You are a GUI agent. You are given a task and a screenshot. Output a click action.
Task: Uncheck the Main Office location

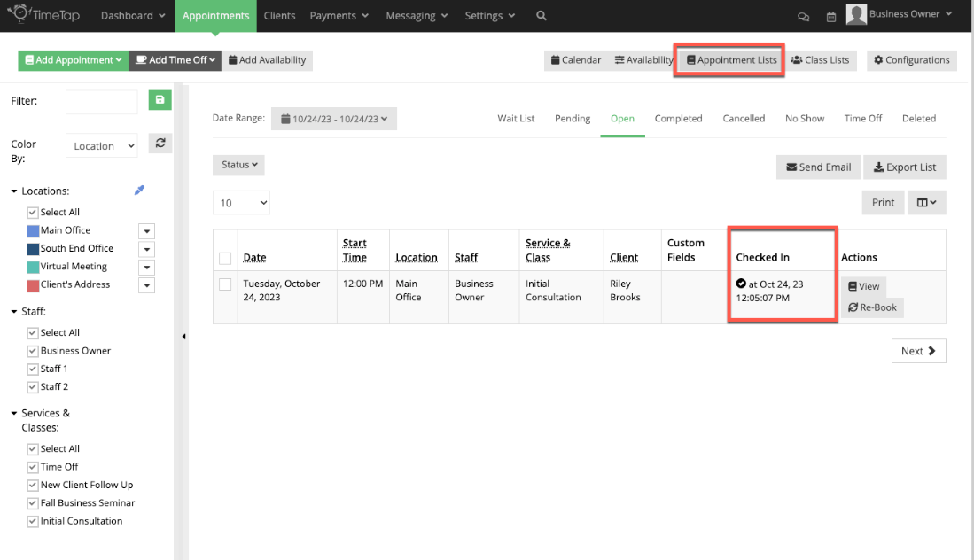coord(33,229)
